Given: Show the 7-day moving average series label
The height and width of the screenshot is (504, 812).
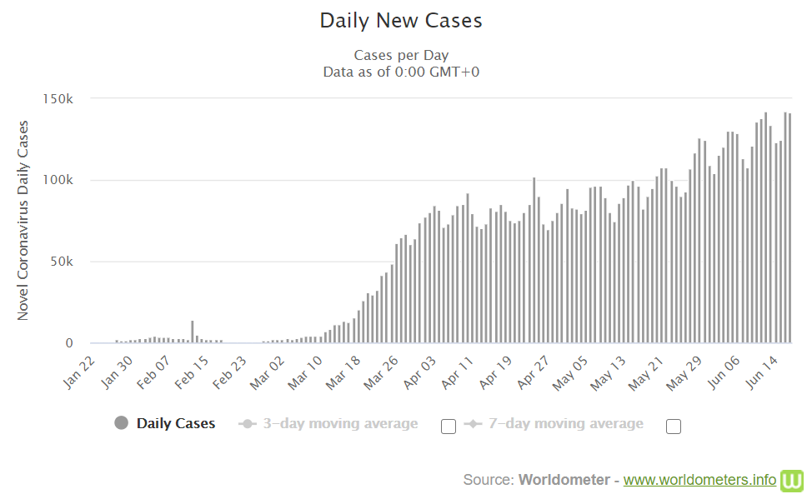Looking at the screenshot, I should tap(566, 424).
